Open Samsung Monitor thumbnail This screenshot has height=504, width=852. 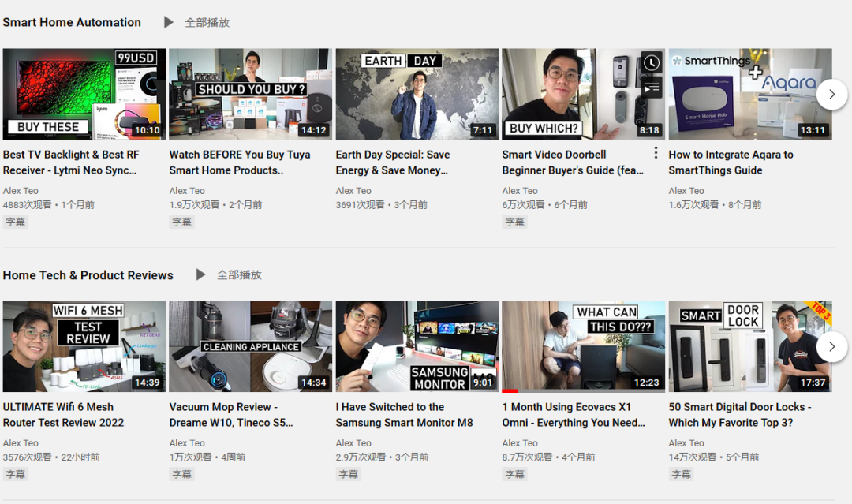(417, 346)
